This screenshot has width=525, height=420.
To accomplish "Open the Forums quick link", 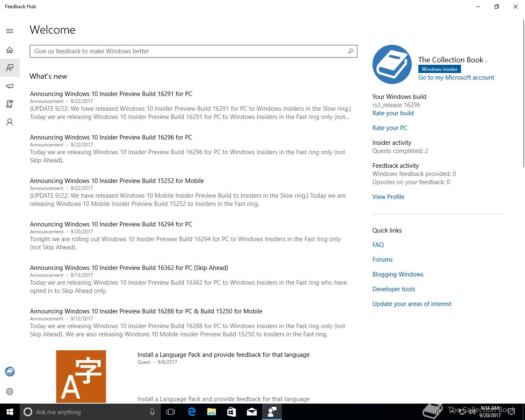I will tap(382, 260).
